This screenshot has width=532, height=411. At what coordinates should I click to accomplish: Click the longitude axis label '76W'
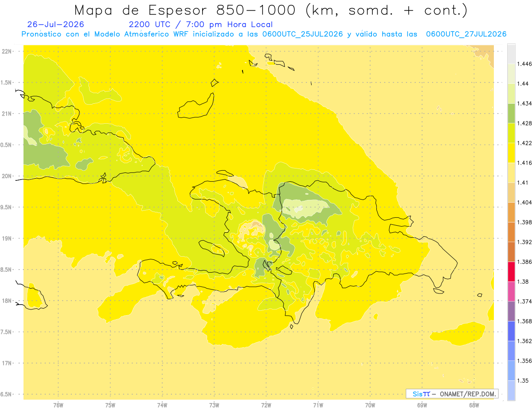(59, 405)
